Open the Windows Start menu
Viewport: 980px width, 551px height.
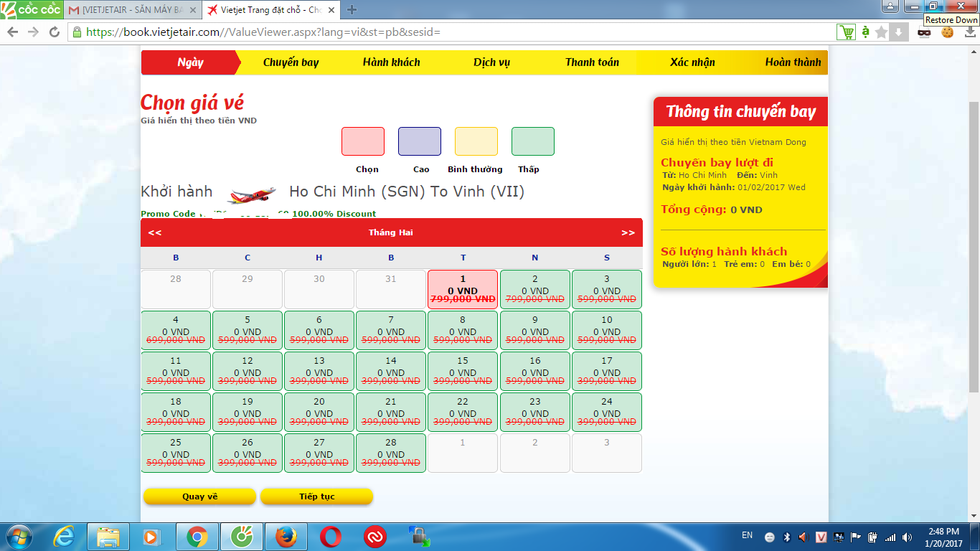(19, 536)
